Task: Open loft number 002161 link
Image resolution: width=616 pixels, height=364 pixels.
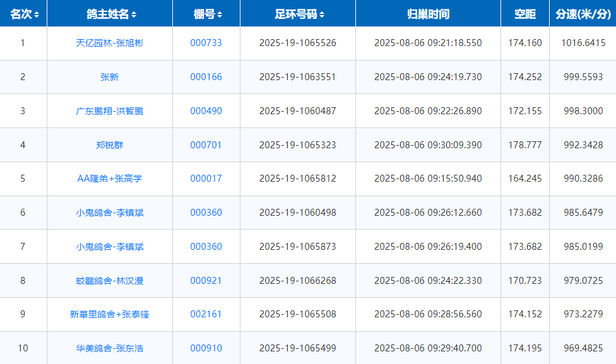Action: pyautogui.click(x=206, y=314)
